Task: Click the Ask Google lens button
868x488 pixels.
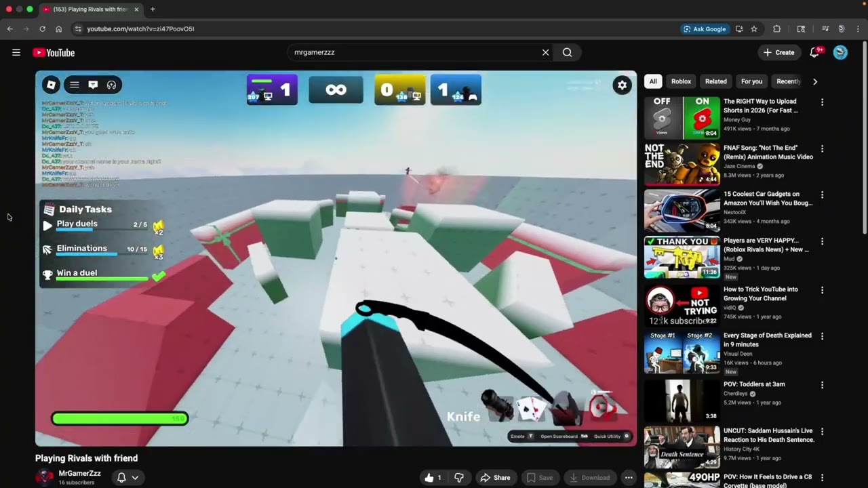Action: (x=705, y=28)
